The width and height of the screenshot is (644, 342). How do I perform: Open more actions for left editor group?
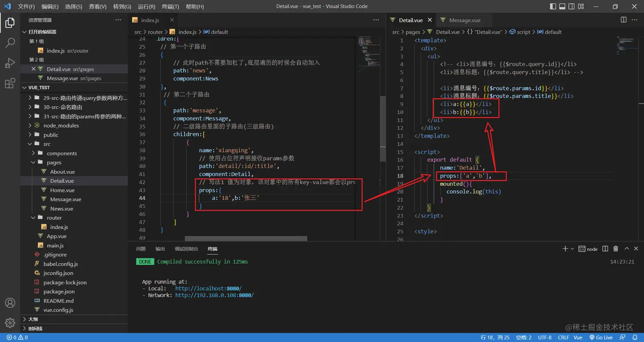pyautogui.click(x=376, y=20)
